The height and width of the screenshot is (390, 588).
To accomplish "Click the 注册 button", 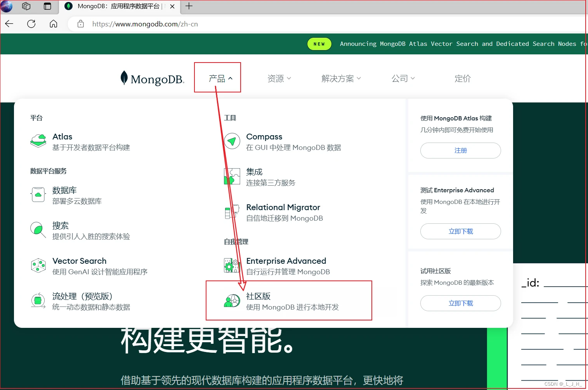I will 460,150.
